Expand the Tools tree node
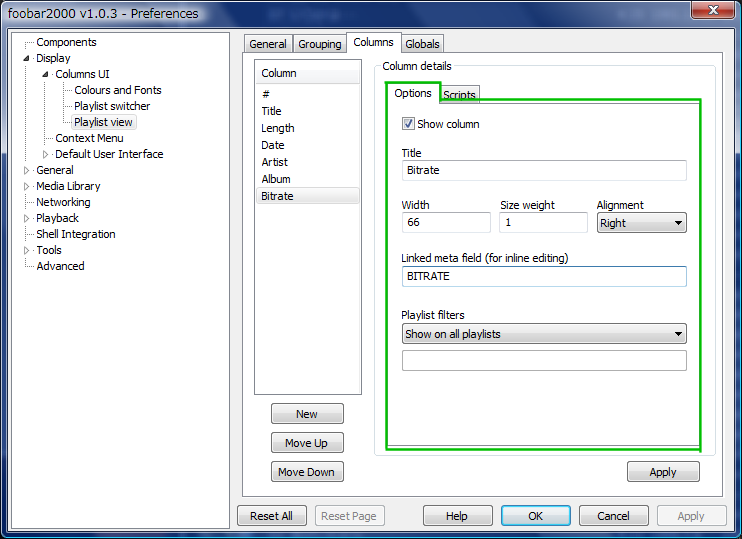The image size is (742, 539). (26, 250)
